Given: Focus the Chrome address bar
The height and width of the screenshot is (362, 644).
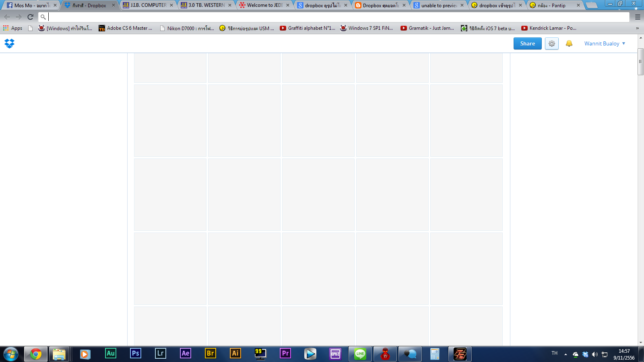Looking at the screenshot, I should coord(334,17).
